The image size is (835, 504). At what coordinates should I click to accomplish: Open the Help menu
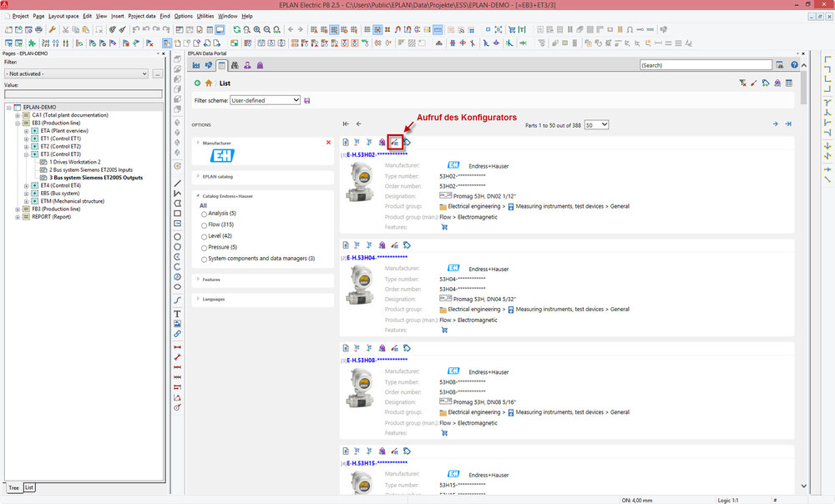pos(247,16)
